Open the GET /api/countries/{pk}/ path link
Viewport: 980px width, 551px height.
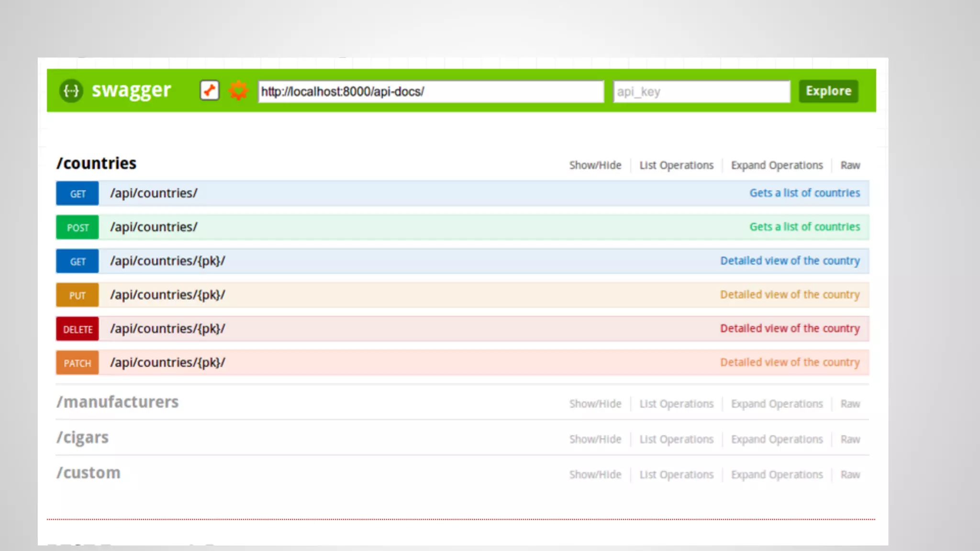pos(167,261)
